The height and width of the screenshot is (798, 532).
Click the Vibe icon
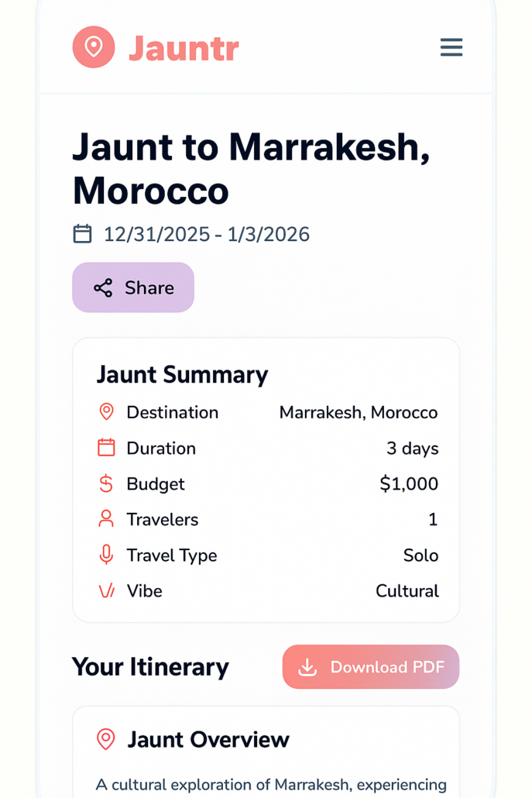coord(107,591)
